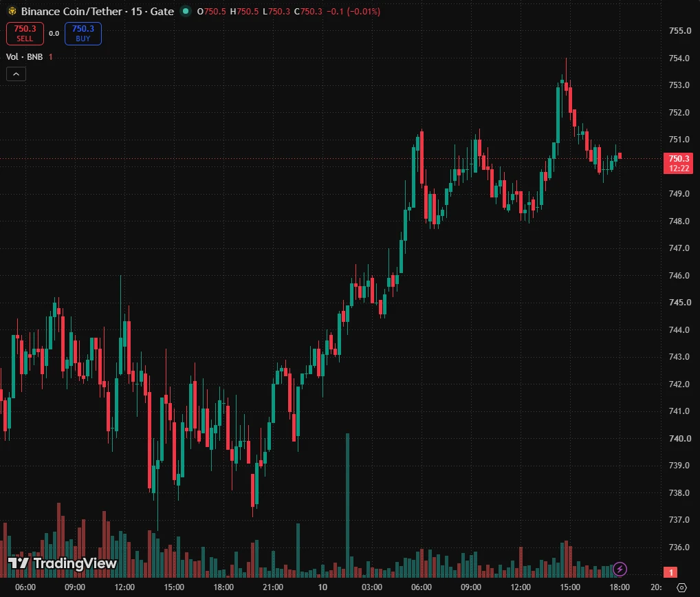The width and height of the screenshot is (700, 597).
Task: Click 741.0 on the price axis
Action: (x=679, y=411)
